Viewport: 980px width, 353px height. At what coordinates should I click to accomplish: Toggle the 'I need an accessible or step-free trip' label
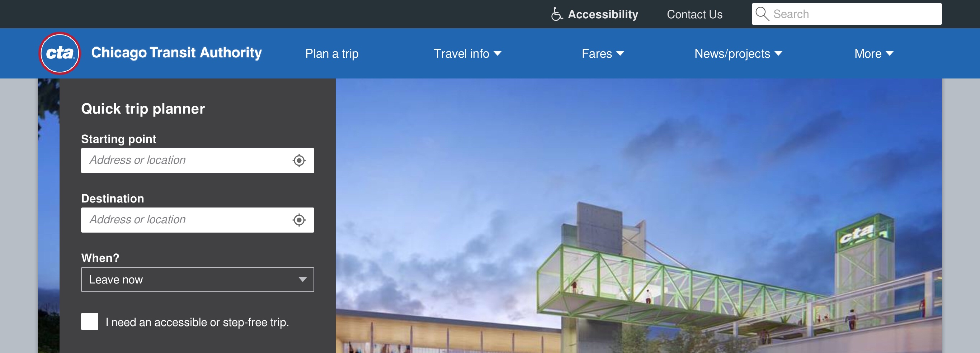point(197,322)
